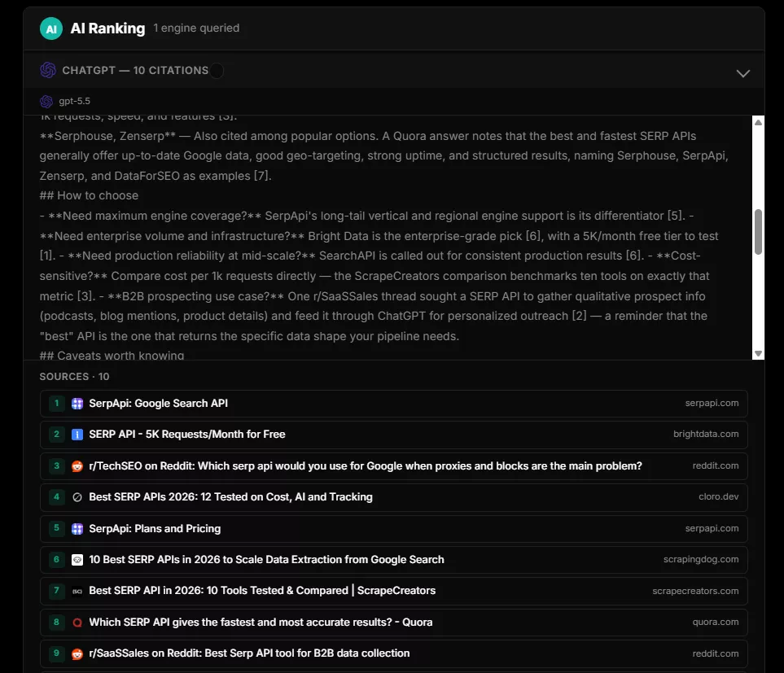This screenshot has width=784, height=673.
Task: Click source number badge 4
Action: (x=56, y=496)
